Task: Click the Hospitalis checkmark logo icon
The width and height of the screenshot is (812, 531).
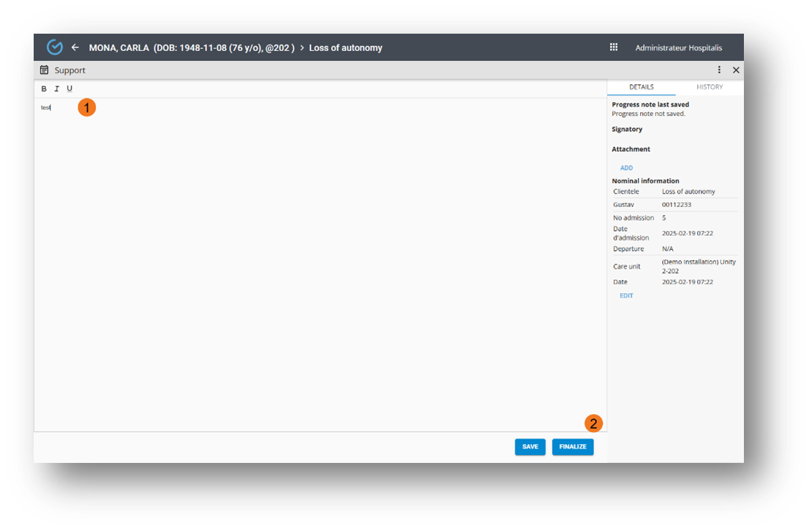Action: click(54, 47)
